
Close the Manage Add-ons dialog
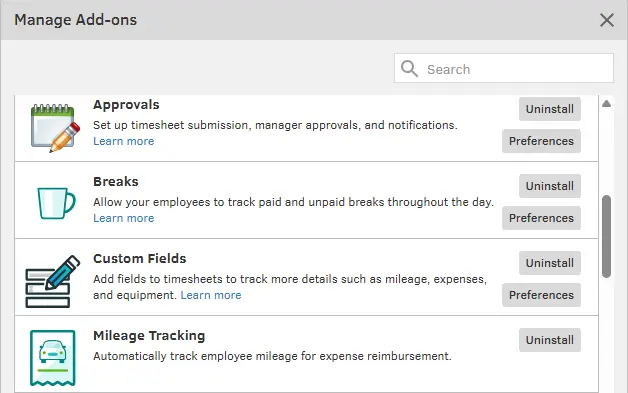pos(607,20)
